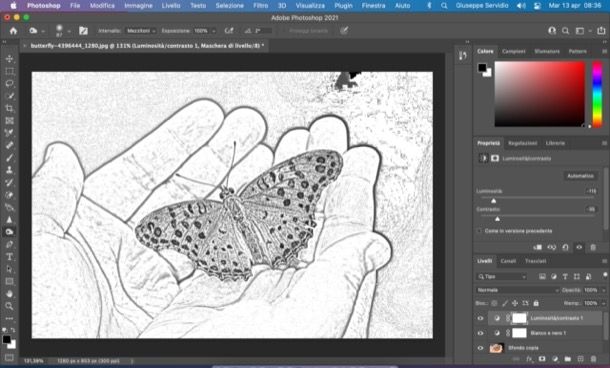Screen dimensions: 610x368
Task: Open the Filtro menu
Action: [x=260, y=6]
